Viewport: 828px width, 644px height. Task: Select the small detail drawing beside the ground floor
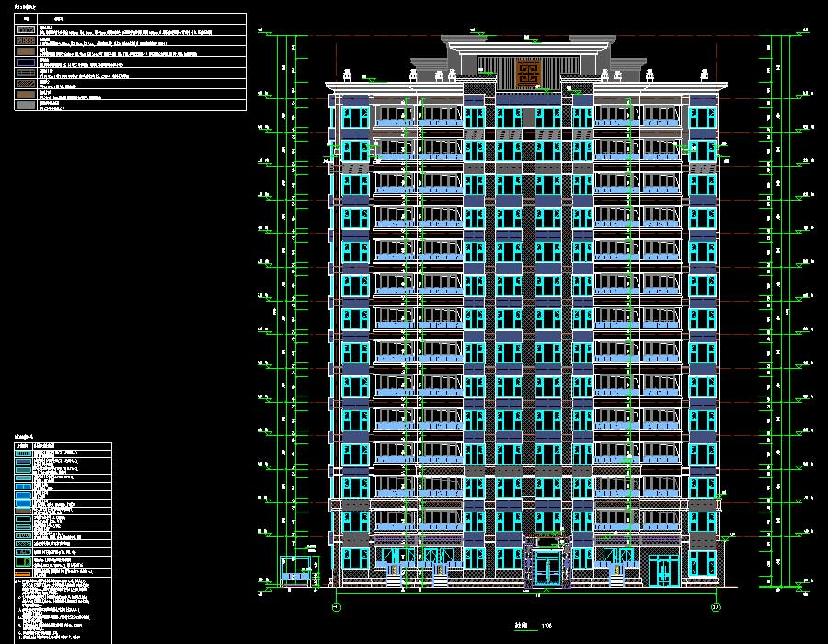point(299,569)
